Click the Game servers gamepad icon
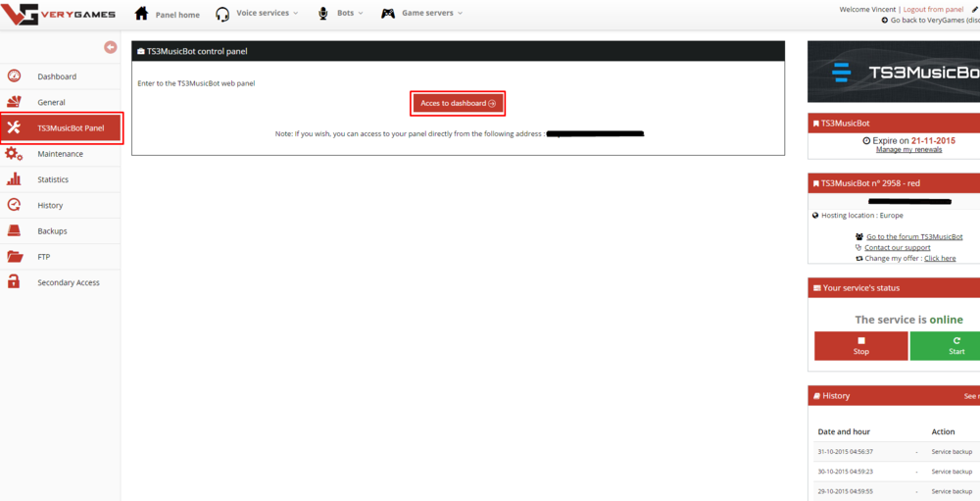This screenshot has width=980, height=501. coord(388,13)
